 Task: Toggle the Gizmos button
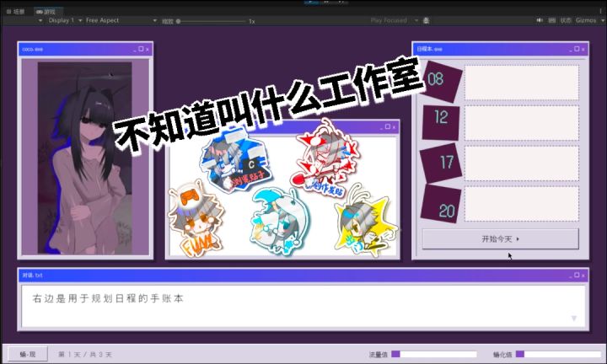pos(585,20)
